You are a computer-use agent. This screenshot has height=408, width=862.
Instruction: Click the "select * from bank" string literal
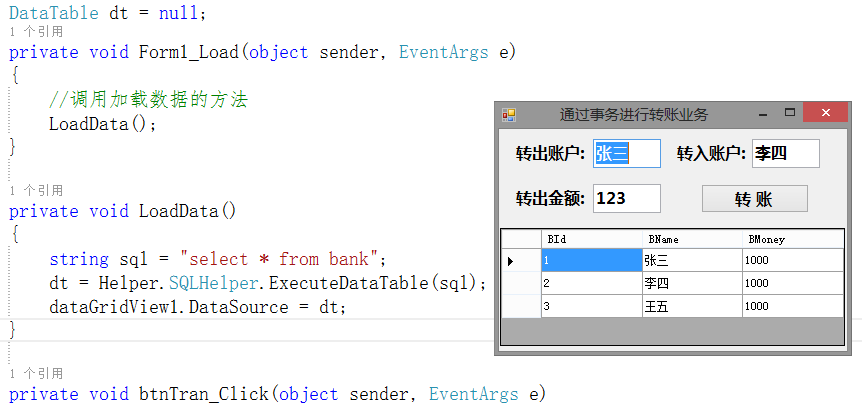pyautogui.click(x=279, y=259)
